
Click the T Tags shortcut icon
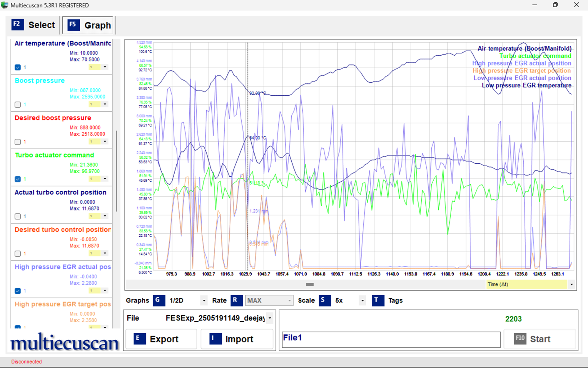click(378, 301)
